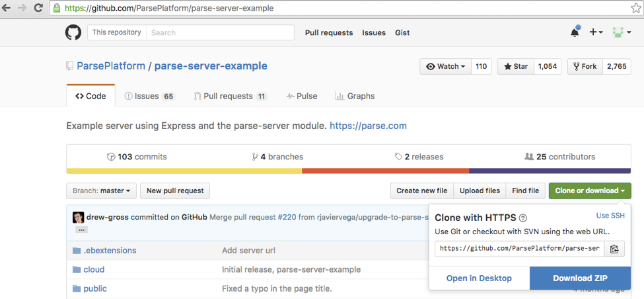
Task: Open Pull requests in the top navigation
Action: coord(329,33)
